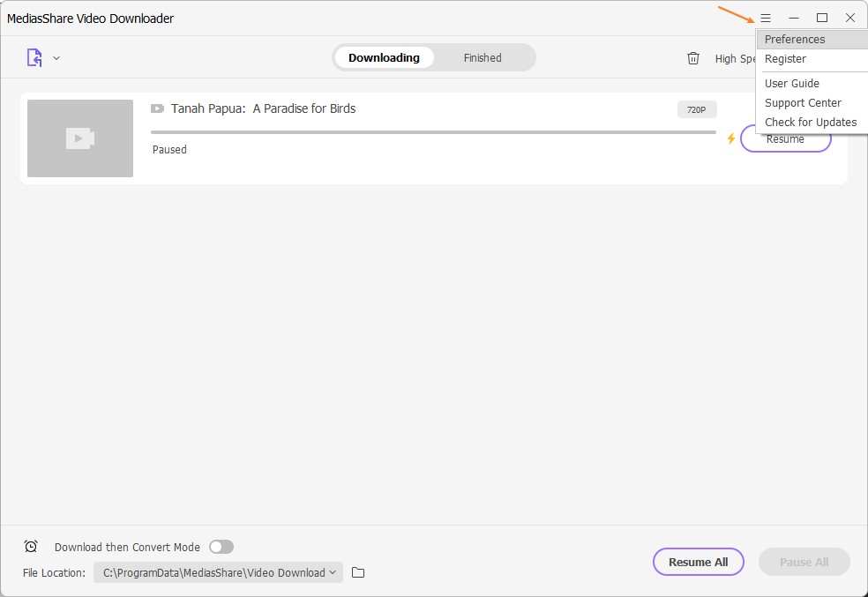Viewport: 868px width, 597px height.
Task: Click the lightning bolt high speed icon
Action: pos(730,138)
